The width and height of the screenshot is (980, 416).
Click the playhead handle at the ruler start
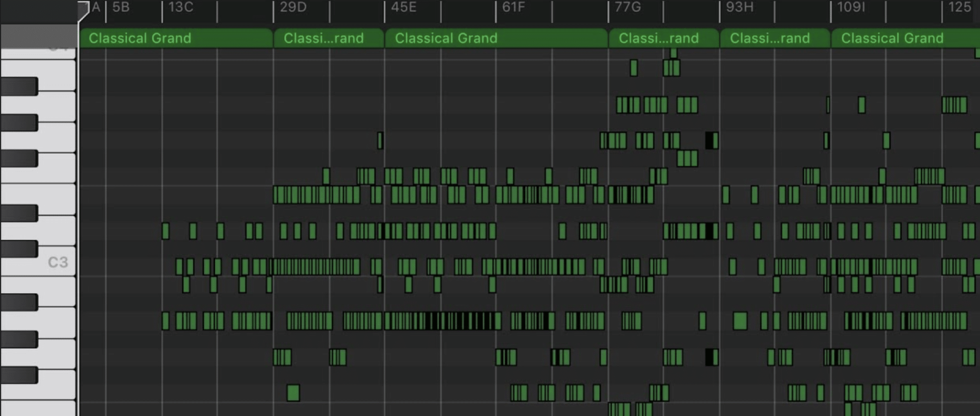click(83, 11)
